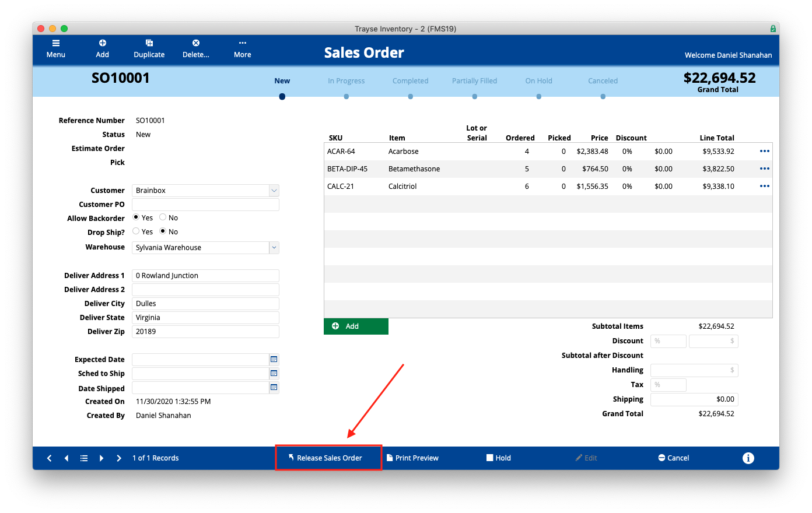Screen dimensions: 812x513
Task: Click the Edit button in footer
Action: 586,458
